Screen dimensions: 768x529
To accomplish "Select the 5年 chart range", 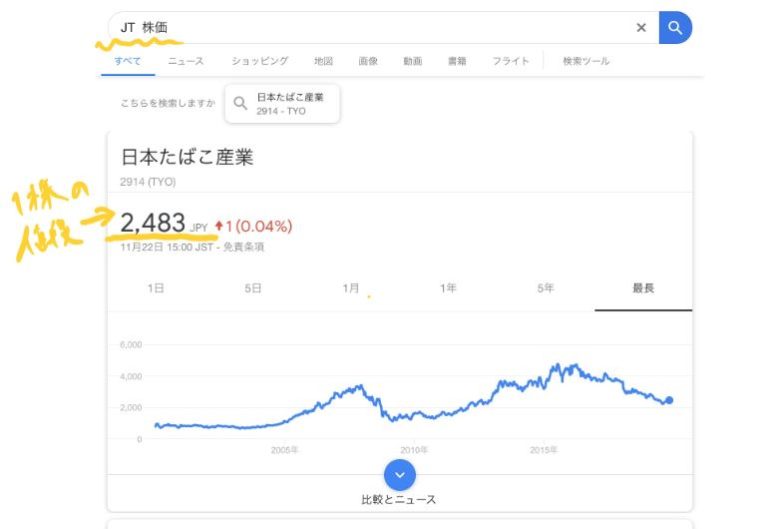I will pyautogui.click(x=545, y=288).
